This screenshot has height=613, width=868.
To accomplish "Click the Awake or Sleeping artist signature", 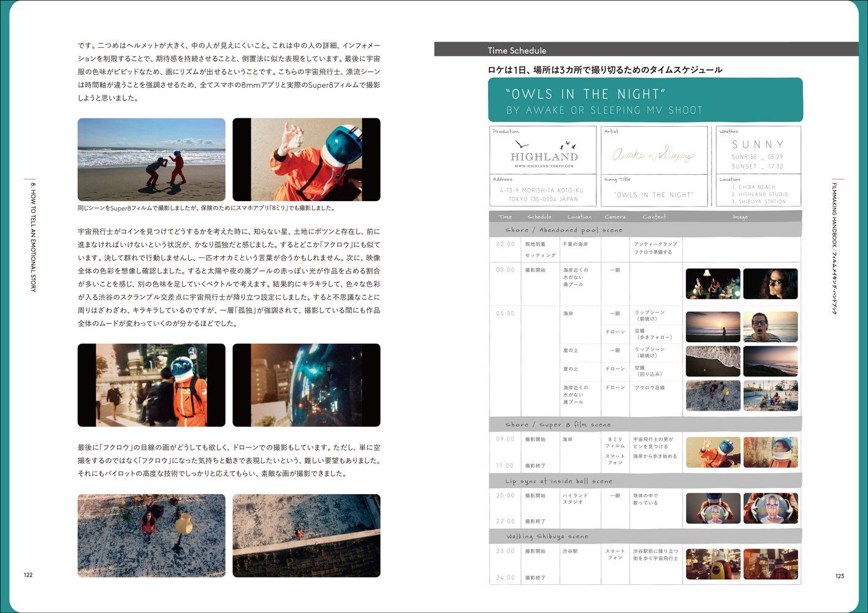I will 653,155.
